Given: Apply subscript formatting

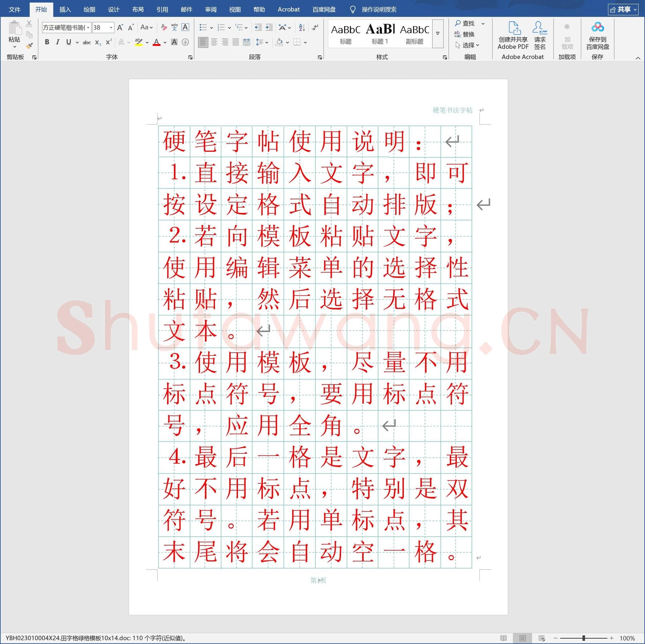Looking at the screenshot, I should [x=98, y=42].
